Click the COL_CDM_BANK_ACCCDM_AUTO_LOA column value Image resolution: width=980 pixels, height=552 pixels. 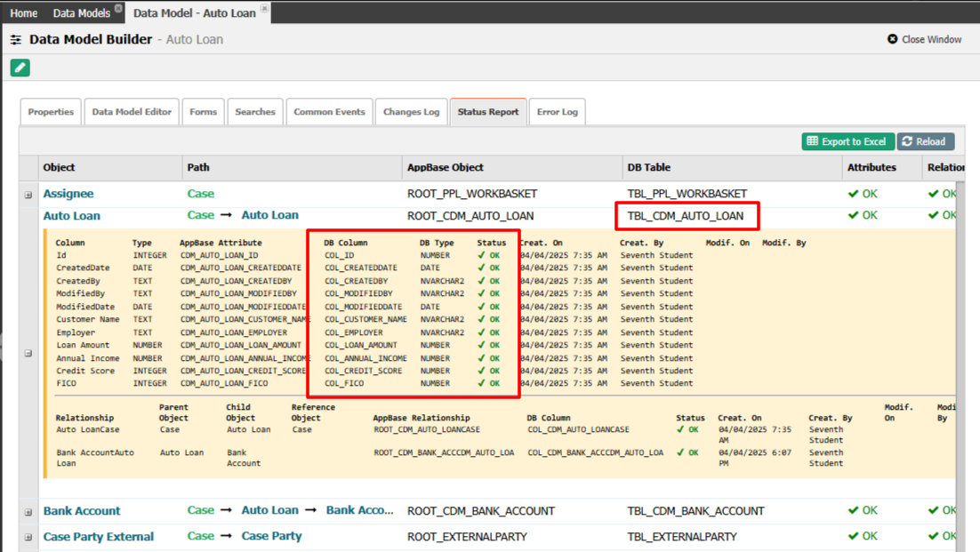[x=596, y=452]
